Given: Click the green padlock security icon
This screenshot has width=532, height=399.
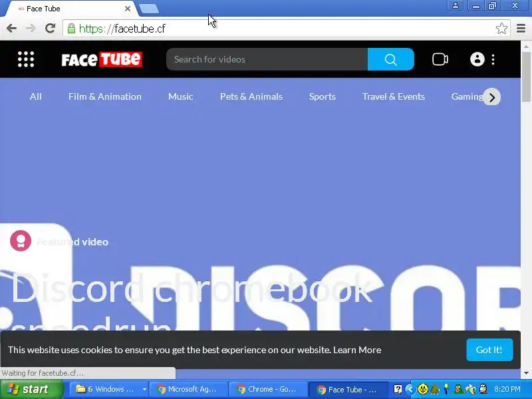Looking at the screenshot, I should [x=71, y=29].
